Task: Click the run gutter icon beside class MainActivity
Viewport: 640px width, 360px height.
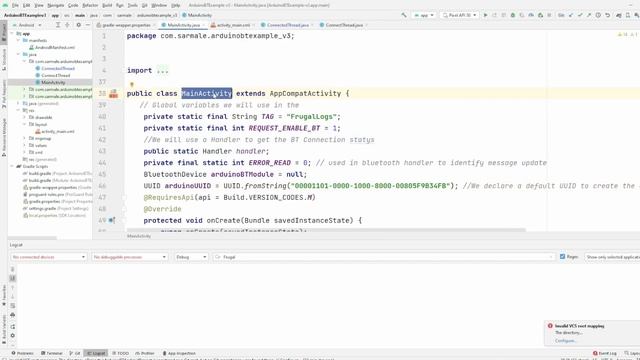Action: (113, 94)
